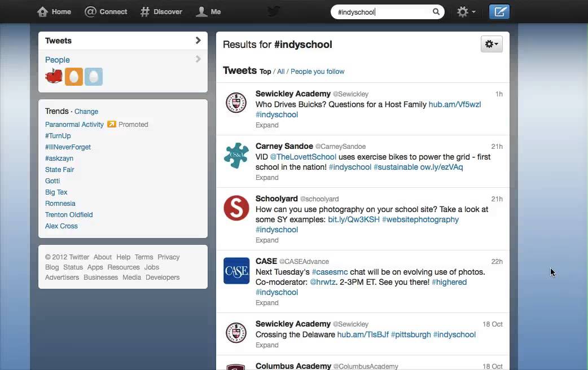The height and width of the screenshot is (370, 588).
Task: Open @TheLovettSchool mention
Action: tap(303, 157)
